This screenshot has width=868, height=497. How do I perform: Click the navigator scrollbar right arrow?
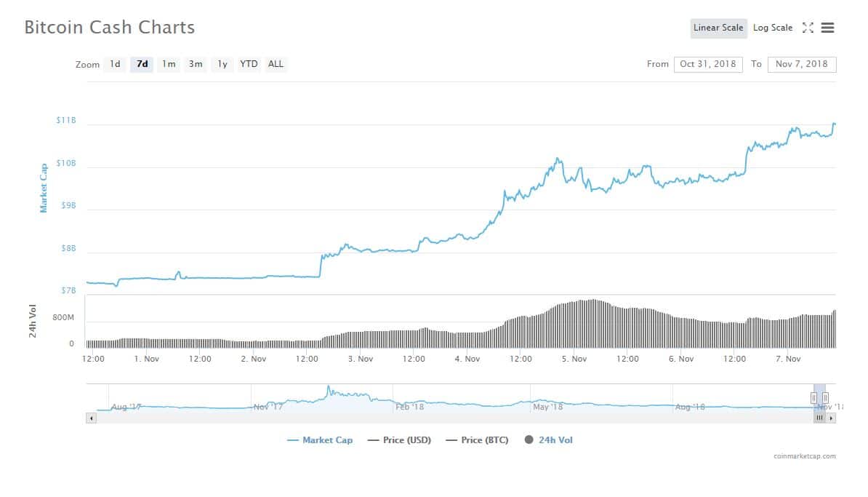[x=832, y=418]
